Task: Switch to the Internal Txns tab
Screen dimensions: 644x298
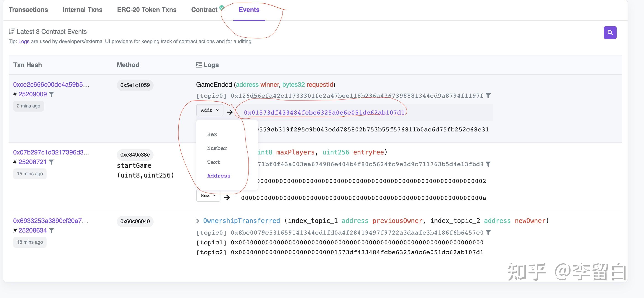Action: tap(82, 10)
